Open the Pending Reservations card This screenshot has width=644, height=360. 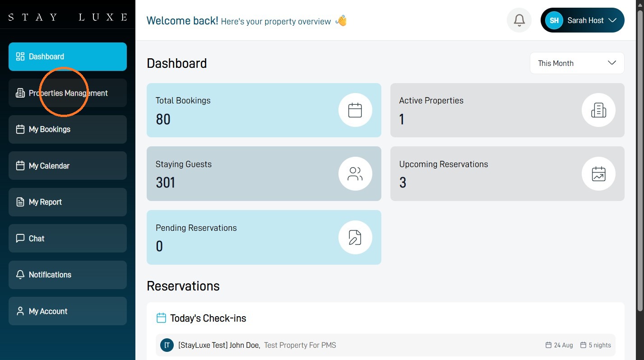point(264,238)
